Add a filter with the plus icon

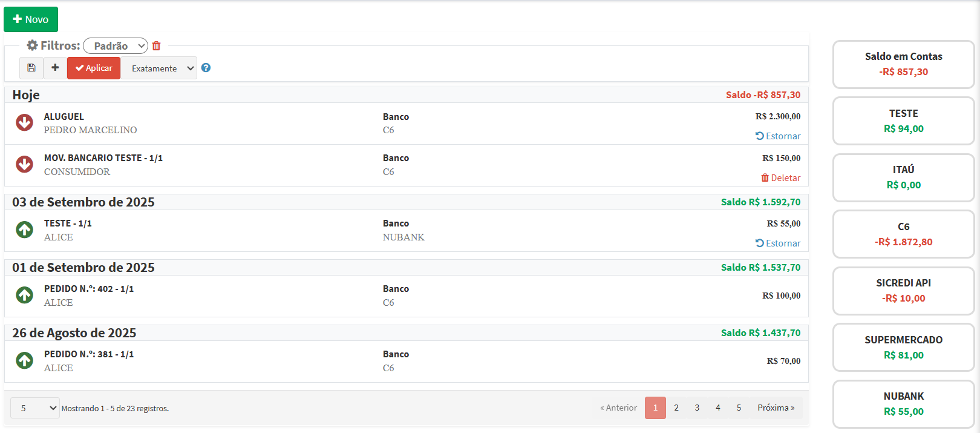coord(55,68)
